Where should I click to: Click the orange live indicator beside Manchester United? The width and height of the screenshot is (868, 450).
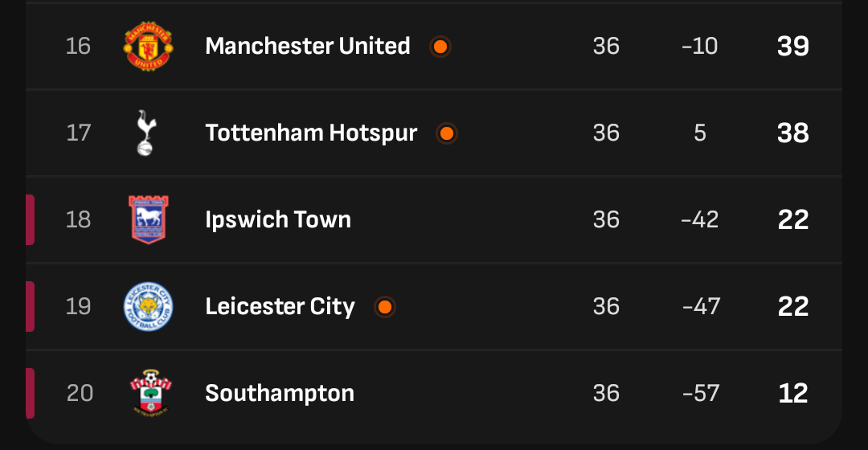point(440,47)
